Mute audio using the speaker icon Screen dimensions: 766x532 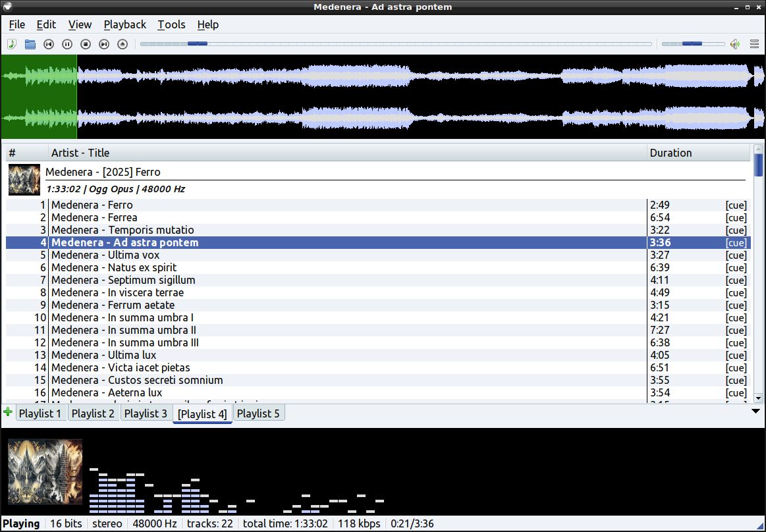click(x=735, y=44)
